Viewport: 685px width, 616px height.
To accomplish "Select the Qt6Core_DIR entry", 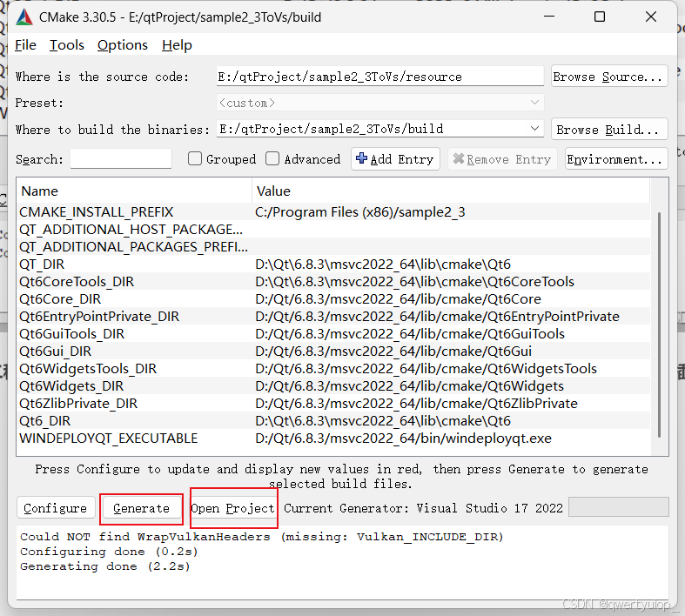I will pos(60,299).
